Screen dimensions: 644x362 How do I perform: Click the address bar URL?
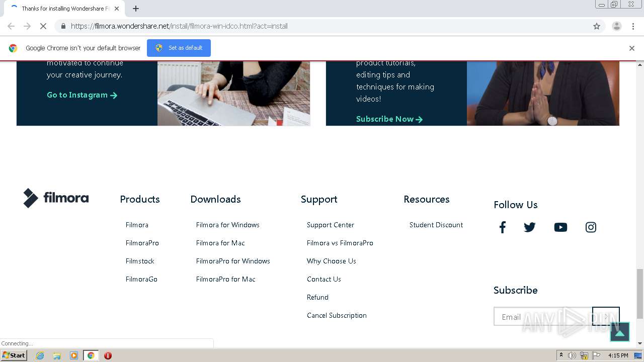tap(179, 26)
